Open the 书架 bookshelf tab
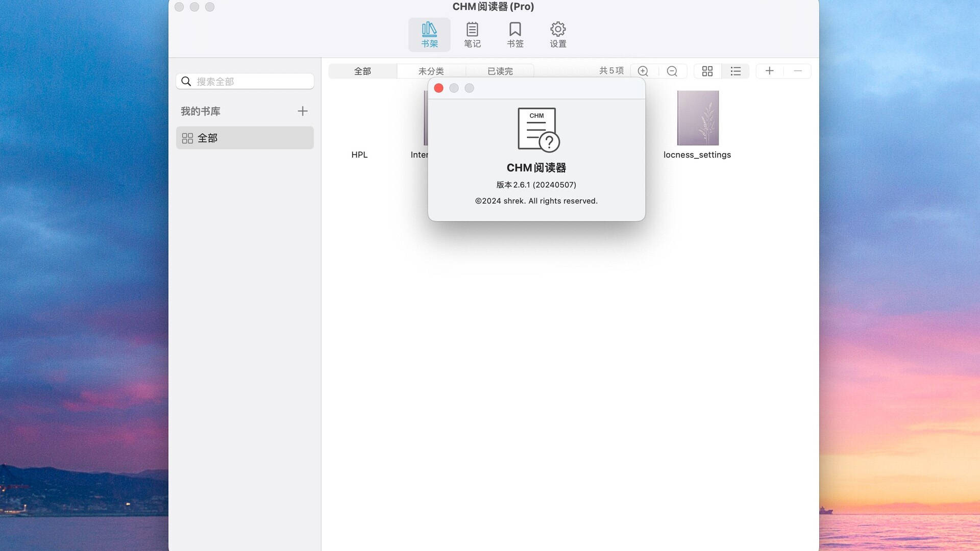Screen dimensions: 980x551 [x=429, y=35]
